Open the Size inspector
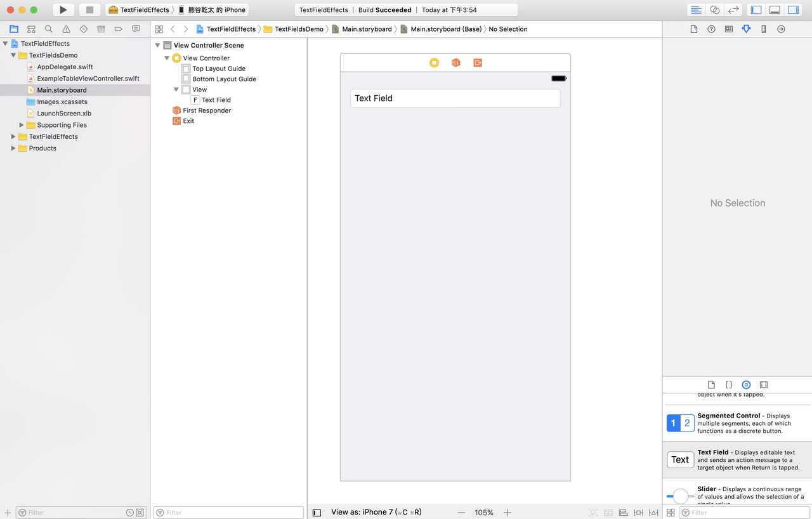Viewport: 812px width, 519px height. click(x=764, y=29)
